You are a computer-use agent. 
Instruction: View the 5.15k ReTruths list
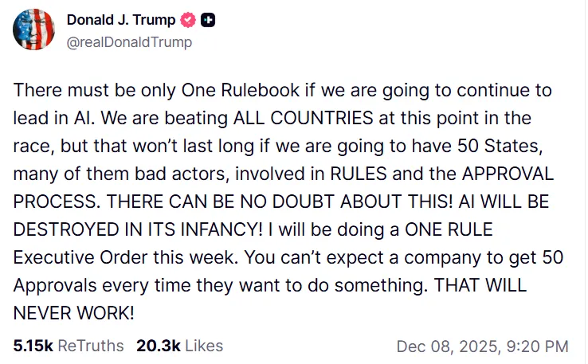[69, 346]
